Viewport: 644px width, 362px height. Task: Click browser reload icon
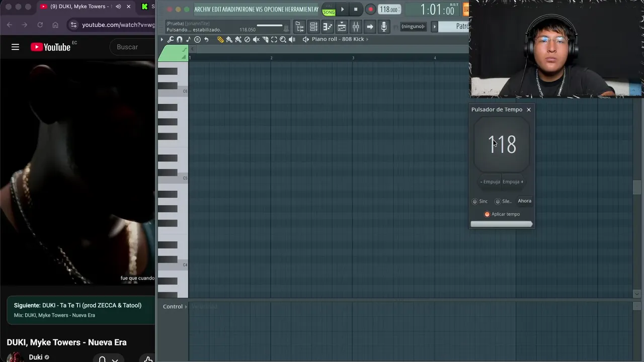[x=40, y=25]
